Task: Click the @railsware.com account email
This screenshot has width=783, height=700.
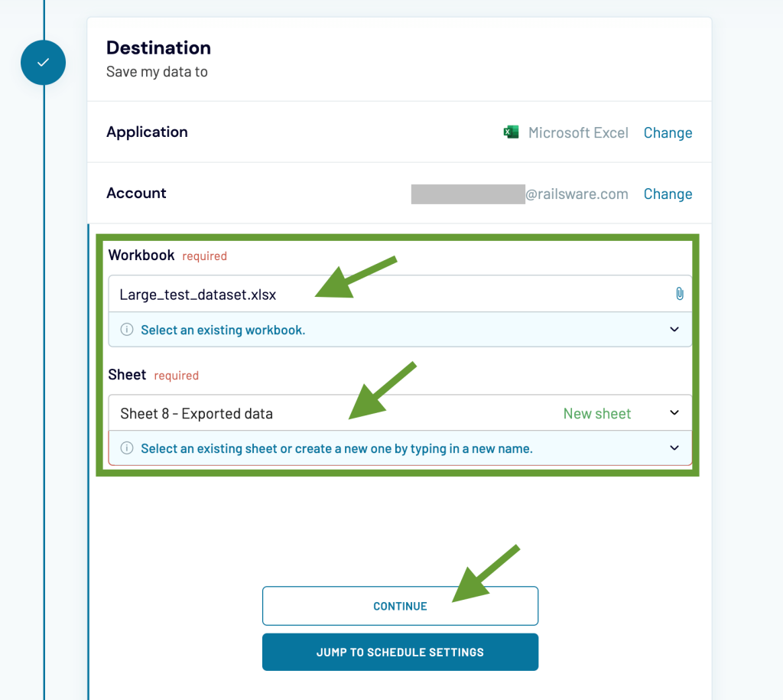Action: (520, 194)
